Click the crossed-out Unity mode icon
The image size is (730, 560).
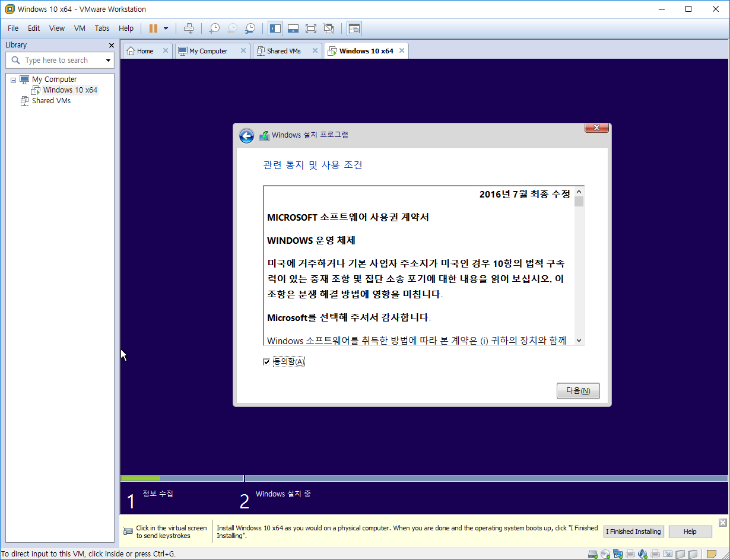tap(329, 28)
